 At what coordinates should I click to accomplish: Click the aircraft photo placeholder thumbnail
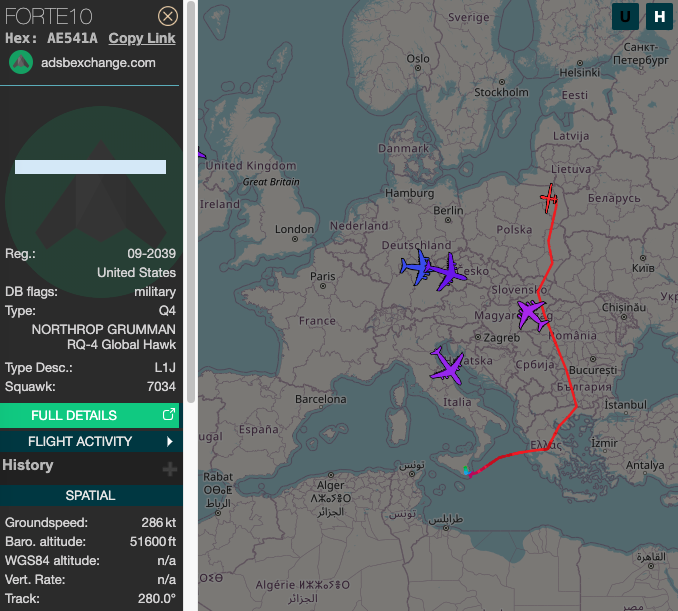90,167
